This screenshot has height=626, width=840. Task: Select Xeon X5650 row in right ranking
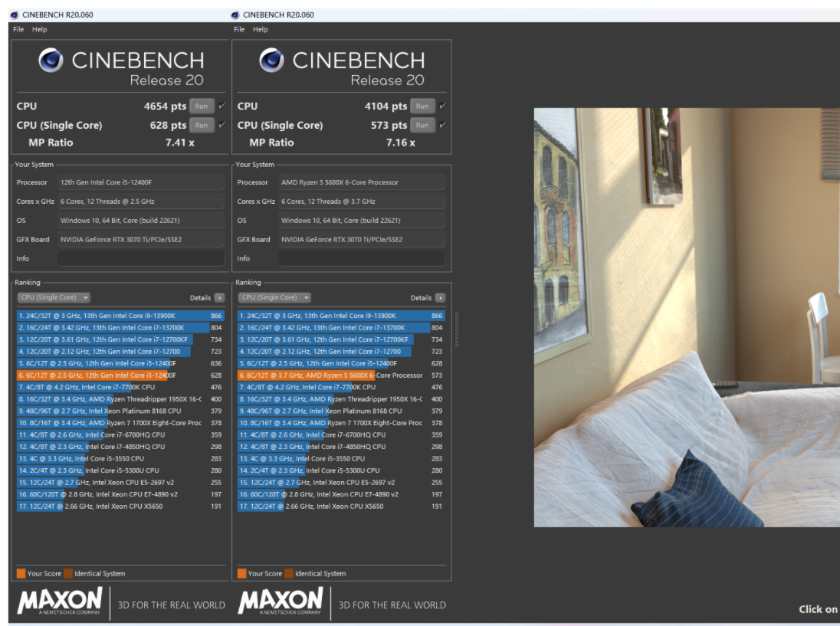pyautogui.click(x=341, y=506)
